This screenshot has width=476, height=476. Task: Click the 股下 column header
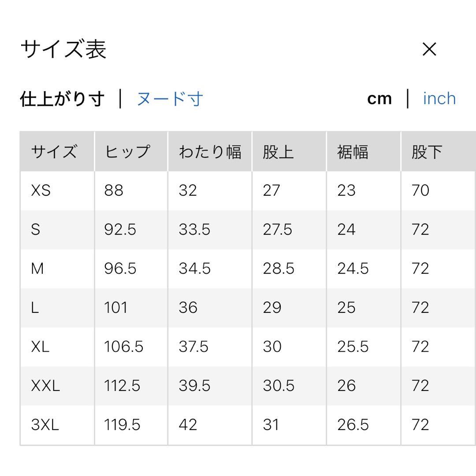(427, 152)
